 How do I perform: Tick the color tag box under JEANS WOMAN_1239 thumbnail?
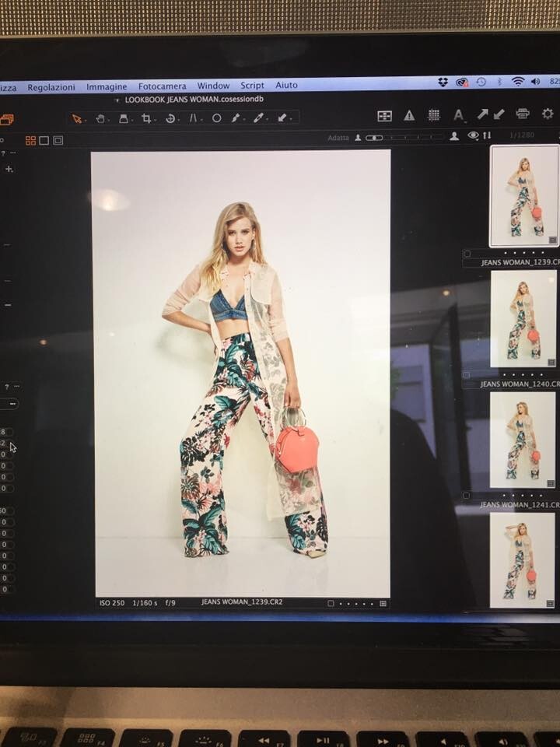click(x=467, y=253)
